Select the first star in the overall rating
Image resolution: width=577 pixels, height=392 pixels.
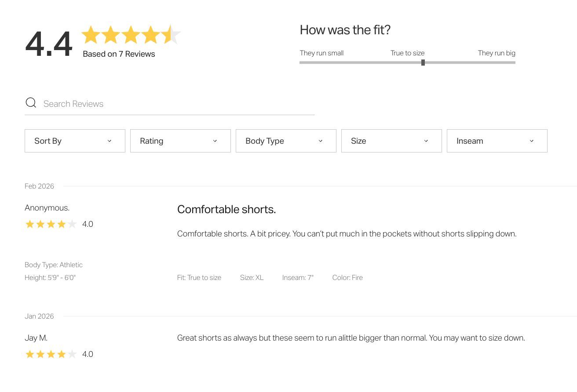[92, 35]
